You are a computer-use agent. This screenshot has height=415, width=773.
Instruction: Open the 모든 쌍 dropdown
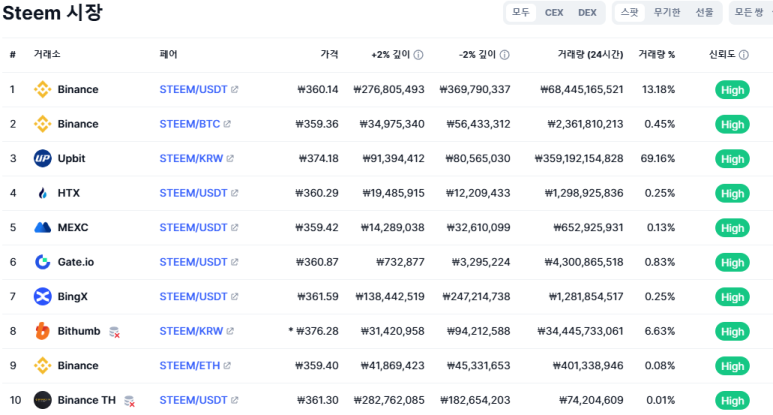(x=751, y=12)
